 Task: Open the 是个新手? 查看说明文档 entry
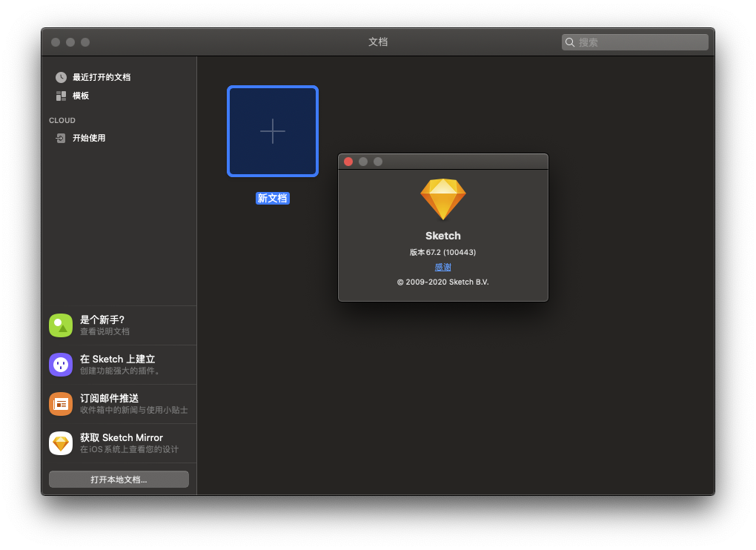pos(119,325)
